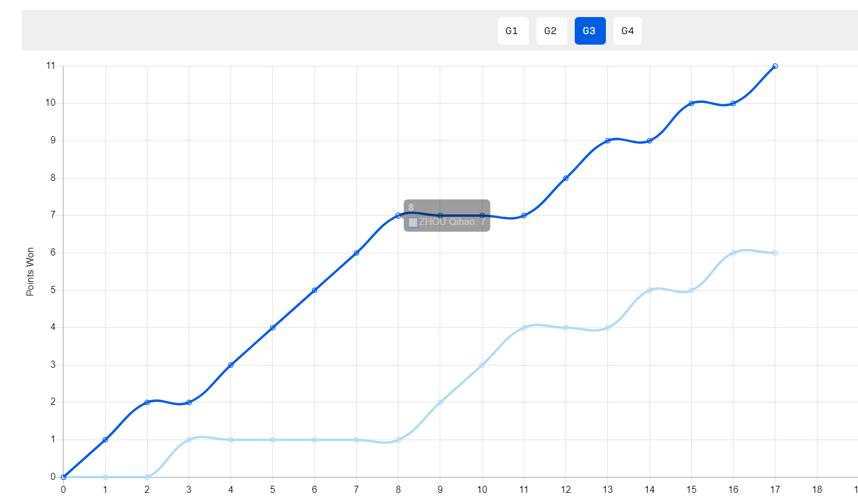Click the dark blue point at rally 13
The width and height of the screenshot is (858, 504).
click(x=608, y=140)
